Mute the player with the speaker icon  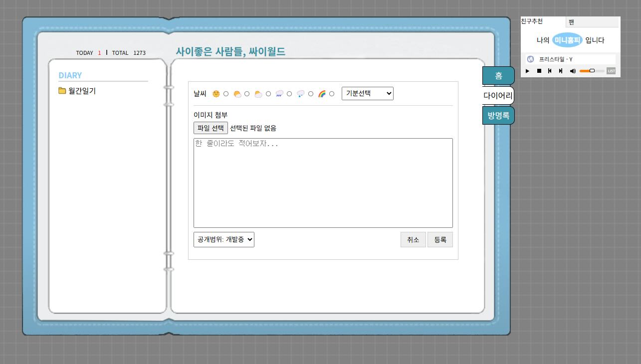point(573,71)
